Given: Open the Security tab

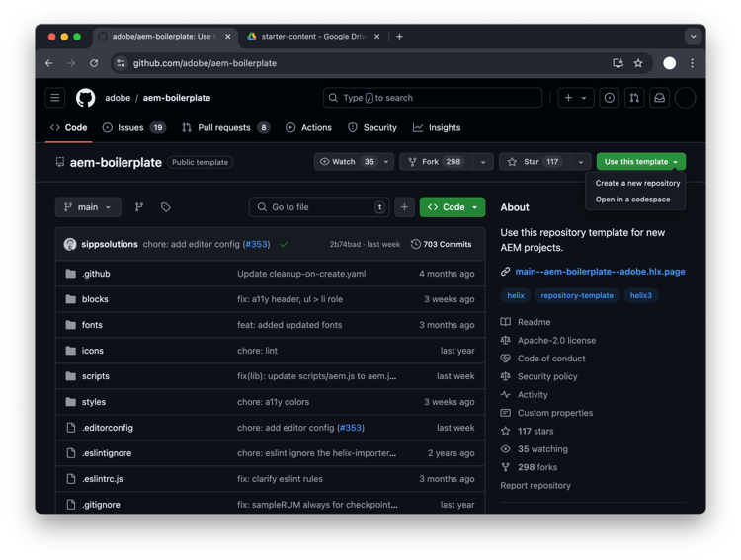Looking at the screenshot, I should point(372,128).
